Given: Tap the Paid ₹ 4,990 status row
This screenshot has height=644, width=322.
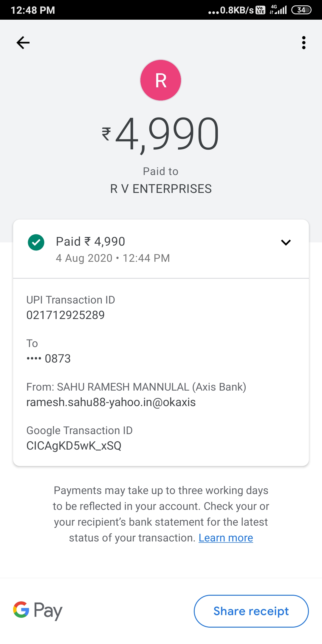Looking at the screenshot, I should 91,241.
